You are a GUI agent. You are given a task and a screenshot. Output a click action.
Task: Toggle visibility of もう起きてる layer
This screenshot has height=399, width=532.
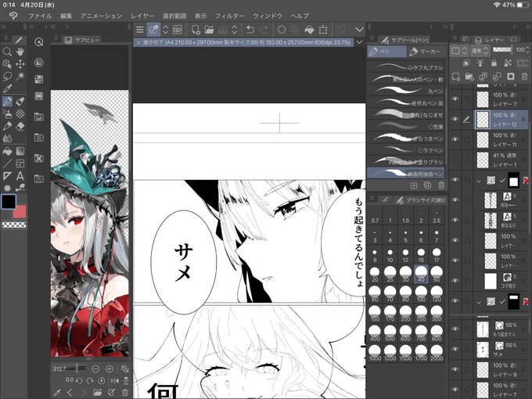(455, 329)
